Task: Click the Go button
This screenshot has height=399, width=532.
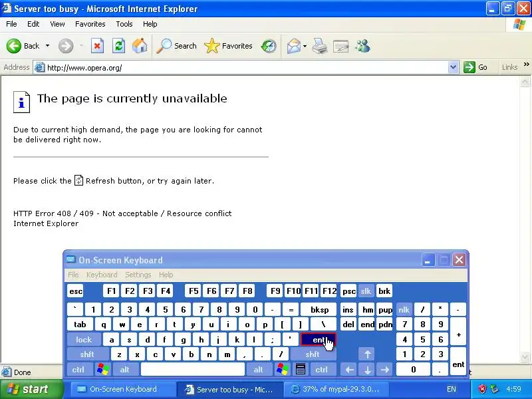Action: pyautogui.click(x=476, y=67)
